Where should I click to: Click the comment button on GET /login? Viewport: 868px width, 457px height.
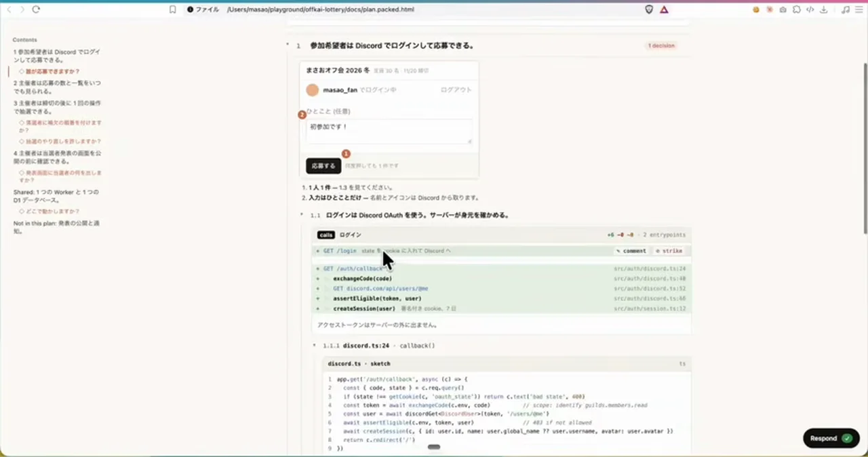[631, 251]
